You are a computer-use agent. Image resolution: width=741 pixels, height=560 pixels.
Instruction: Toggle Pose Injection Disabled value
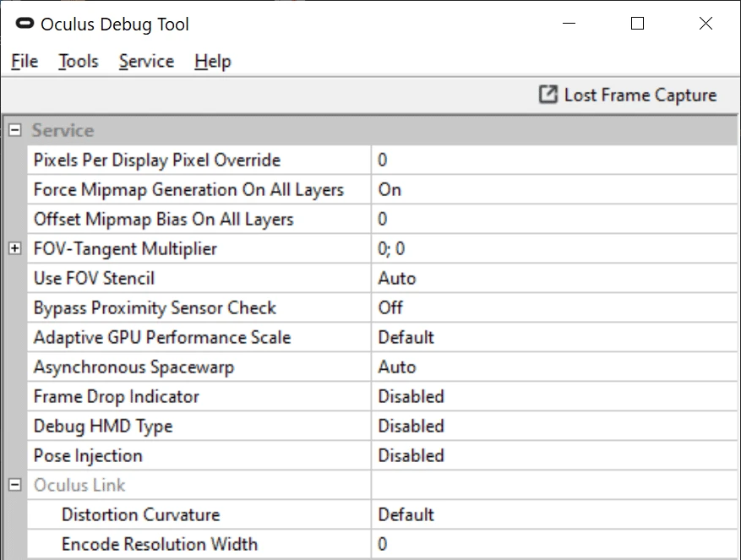553,455
